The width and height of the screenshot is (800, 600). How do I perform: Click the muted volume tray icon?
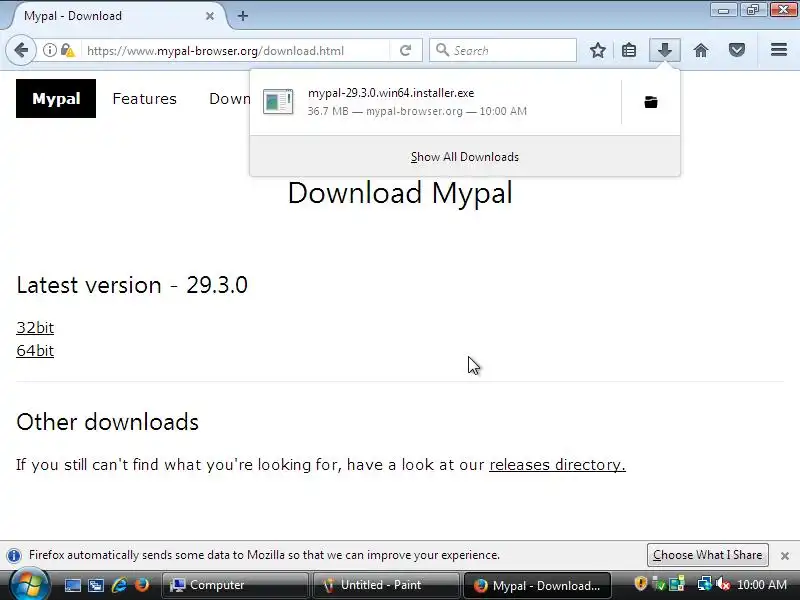pyautogui.click(x=722, y=584)
